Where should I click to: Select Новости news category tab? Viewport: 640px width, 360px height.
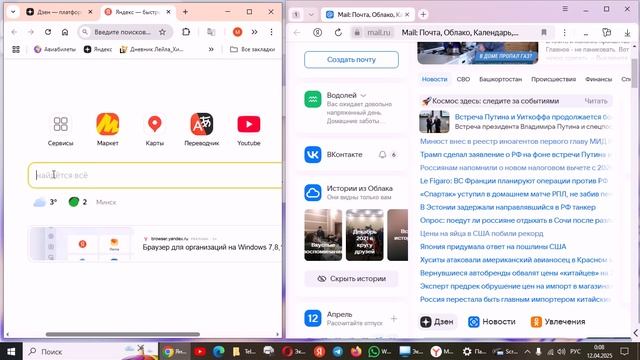coord(434,79)
